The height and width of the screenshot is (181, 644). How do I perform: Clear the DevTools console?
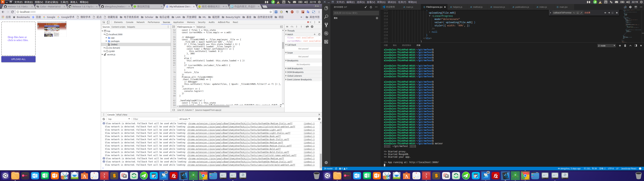tap(104, 119)
